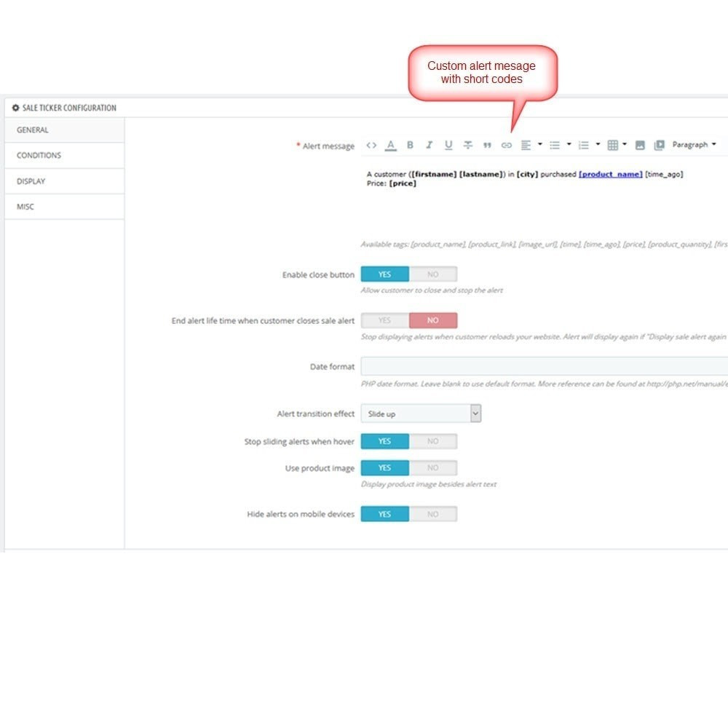Open the Alert transition effect dropdown
728x728 pixels.
421,414
